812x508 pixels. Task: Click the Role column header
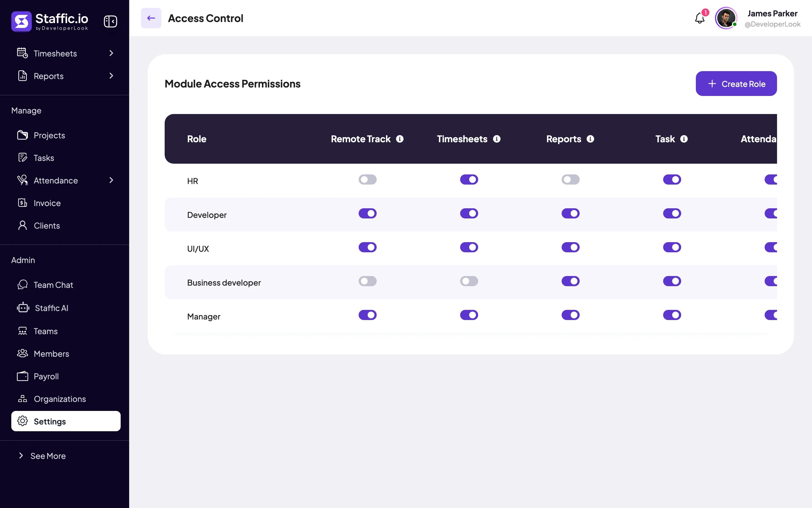pyautogui.click(x=197, y=139)
